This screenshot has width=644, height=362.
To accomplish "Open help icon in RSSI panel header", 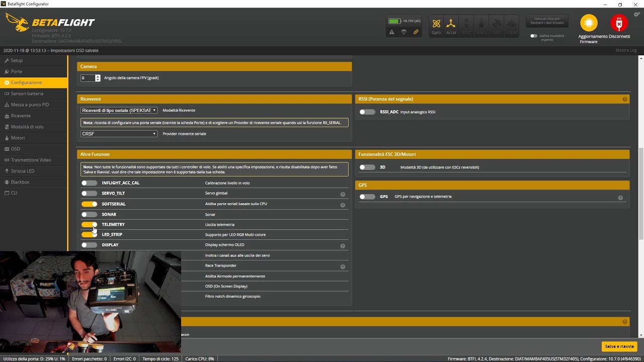I will coord(625,99).
